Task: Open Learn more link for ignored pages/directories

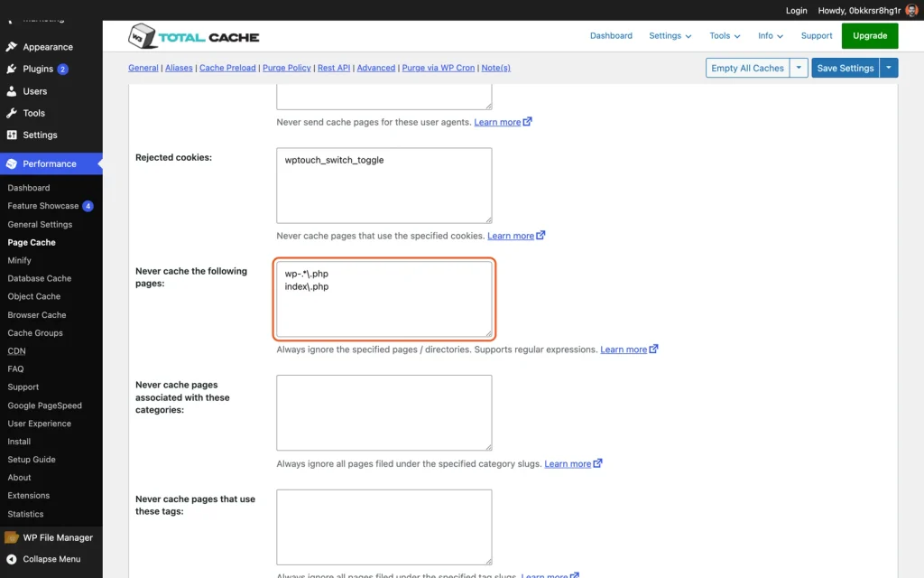Action: 624,350
